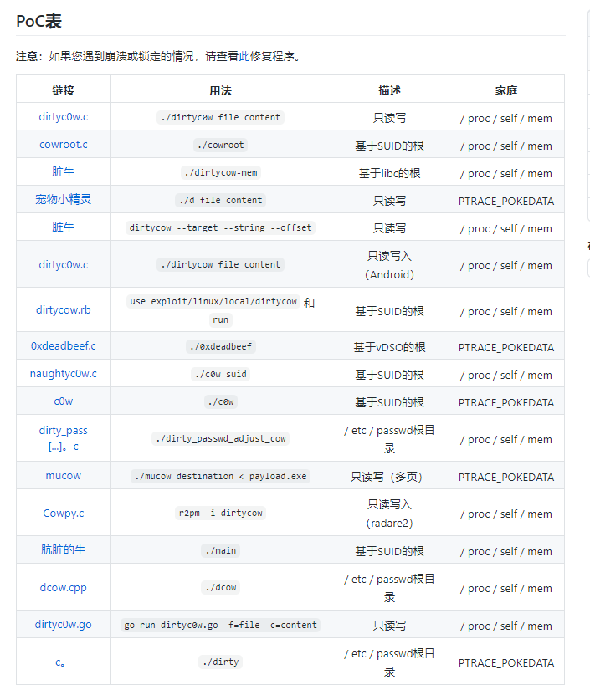This screenshot has width=590, height=700.
Task: Click the ./d file content code
Action: 221,201
